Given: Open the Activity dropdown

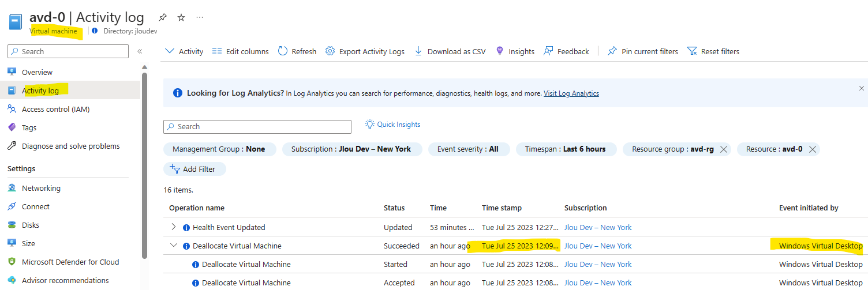Looking at the screenshot, I should tap(184, 51).
